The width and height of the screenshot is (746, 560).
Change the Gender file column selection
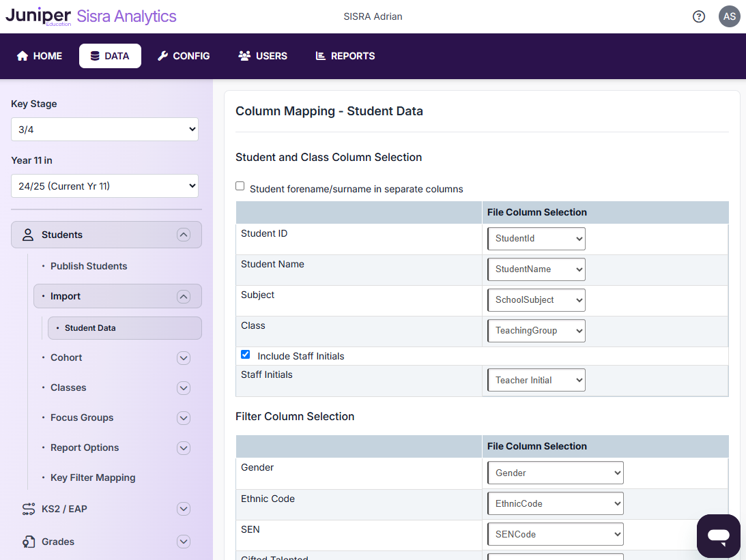pyautogui.click(x=555, y=472)
